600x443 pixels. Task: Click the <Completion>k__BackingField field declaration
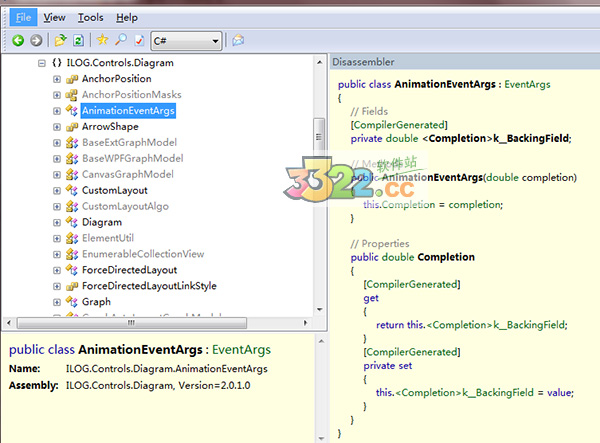pyautogui.click(x=497, y=138)
